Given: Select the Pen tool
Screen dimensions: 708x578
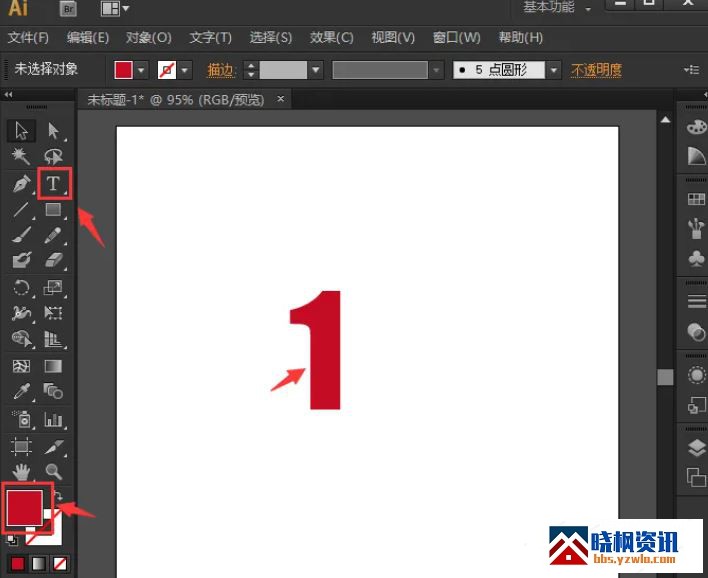Looking at the screenshot, I should tap(21, 184).
